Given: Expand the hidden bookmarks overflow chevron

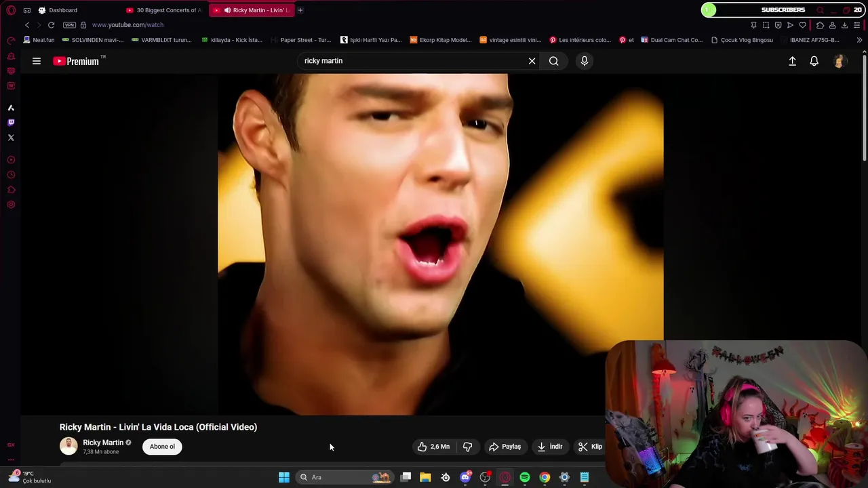Looking at the screenshot, I should (859, 40).
